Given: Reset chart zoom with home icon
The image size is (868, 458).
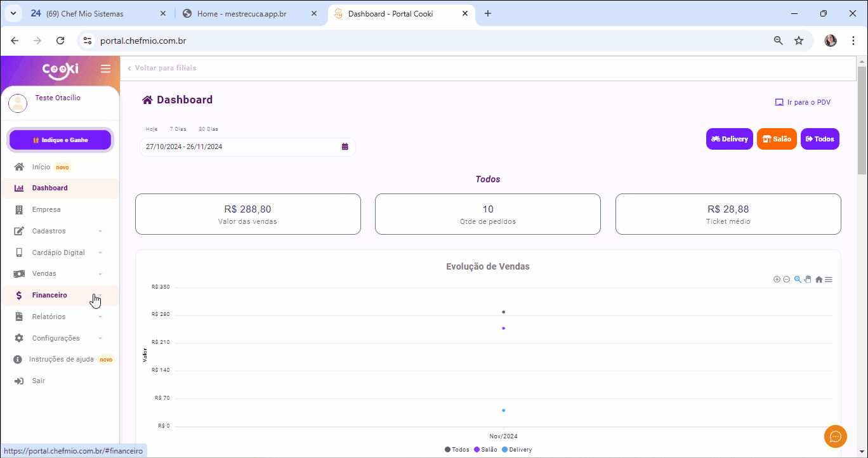Looking at the screenshot, I should pyautogui.click(x=819, y=279).
